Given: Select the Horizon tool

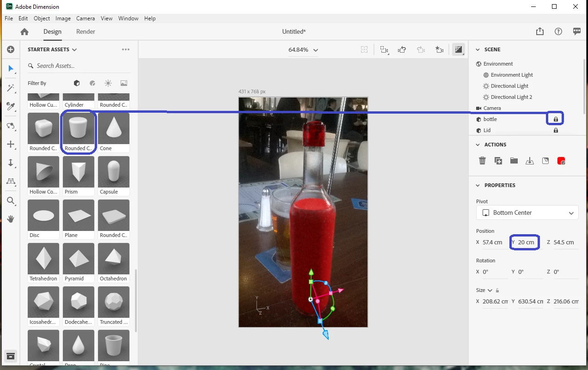Looking at the screenshot, I should 11,182.
